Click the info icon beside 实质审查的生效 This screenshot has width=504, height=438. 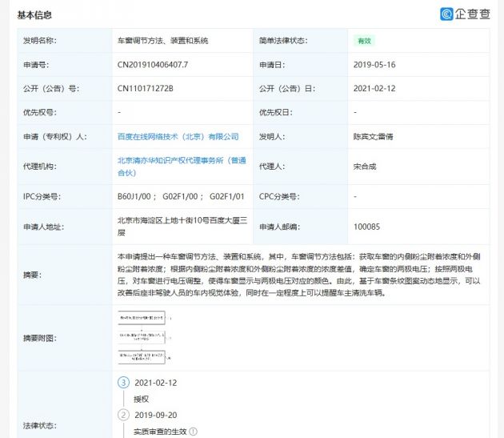(193, 432)
